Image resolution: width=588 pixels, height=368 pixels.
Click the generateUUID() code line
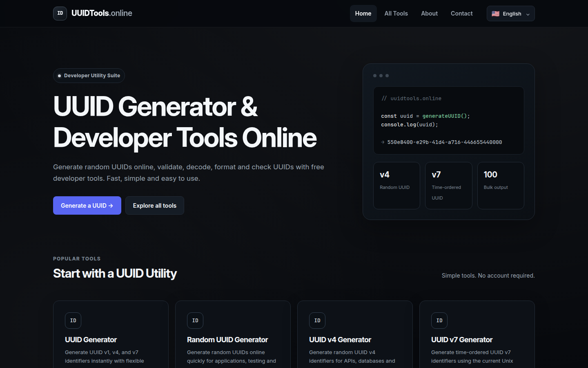[x=425, y=116]
